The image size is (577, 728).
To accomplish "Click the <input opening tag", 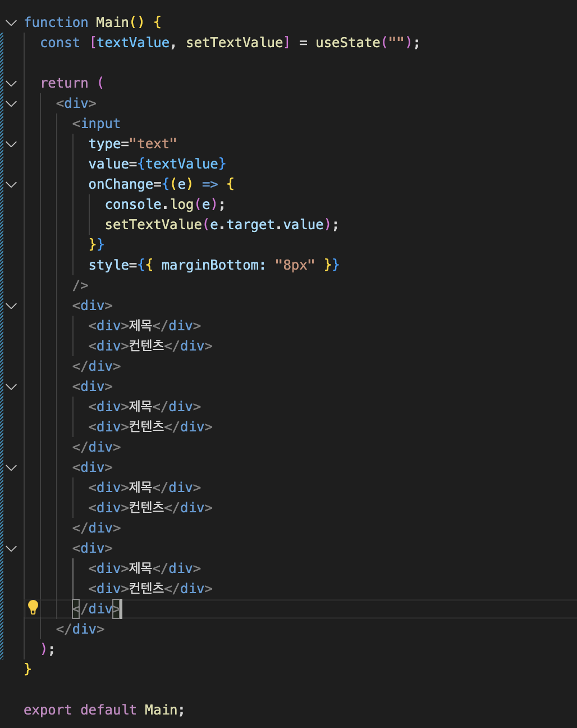I will point(97,124).
